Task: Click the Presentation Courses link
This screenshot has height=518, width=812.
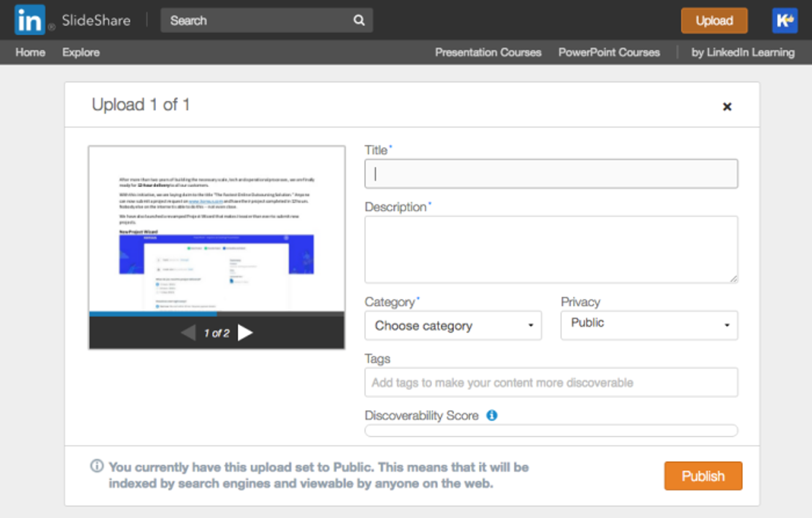Action: [488, 52]
